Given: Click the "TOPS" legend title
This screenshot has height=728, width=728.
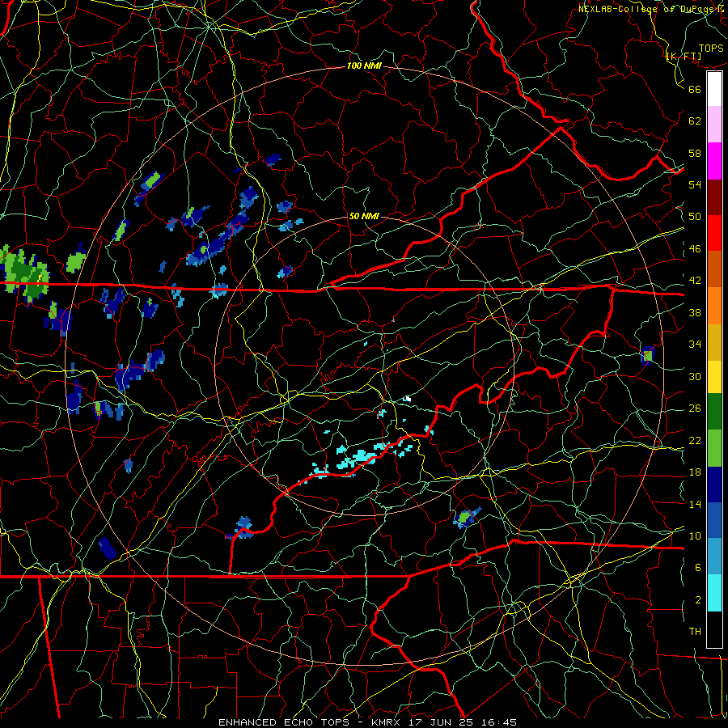Looking at the screenshot, I should [x=711, y=48].
